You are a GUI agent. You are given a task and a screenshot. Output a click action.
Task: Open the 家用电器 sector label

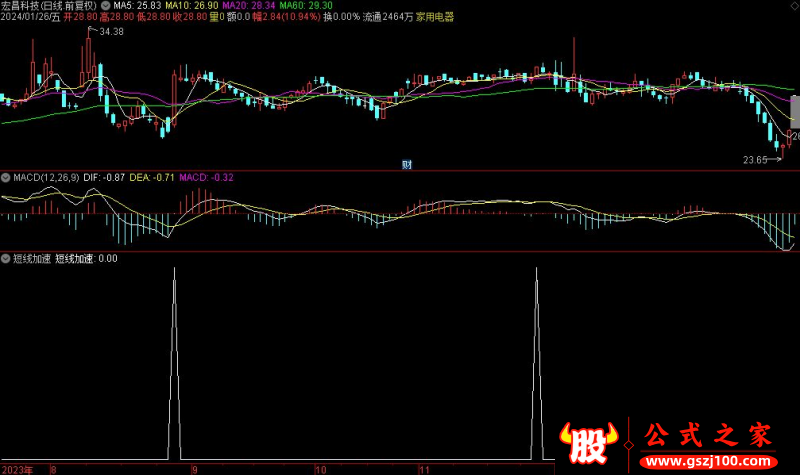click(x=435, y=17)
